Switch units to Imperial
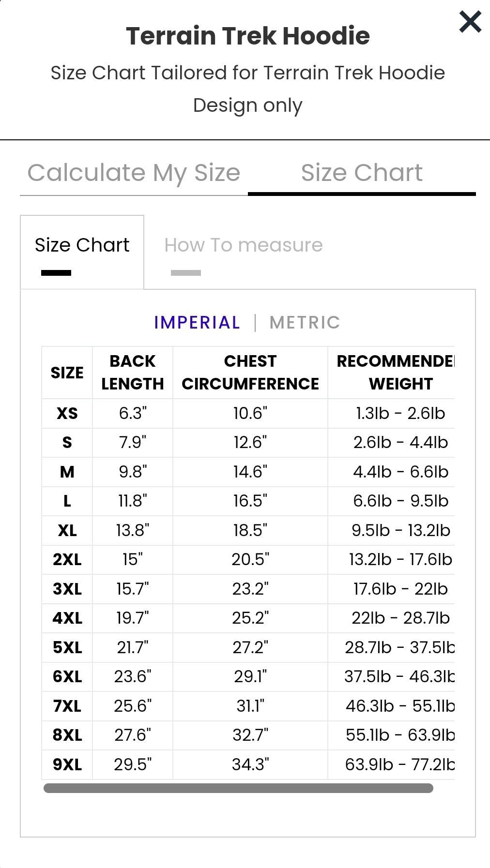The image size is (490, 868). click(197, 323)
